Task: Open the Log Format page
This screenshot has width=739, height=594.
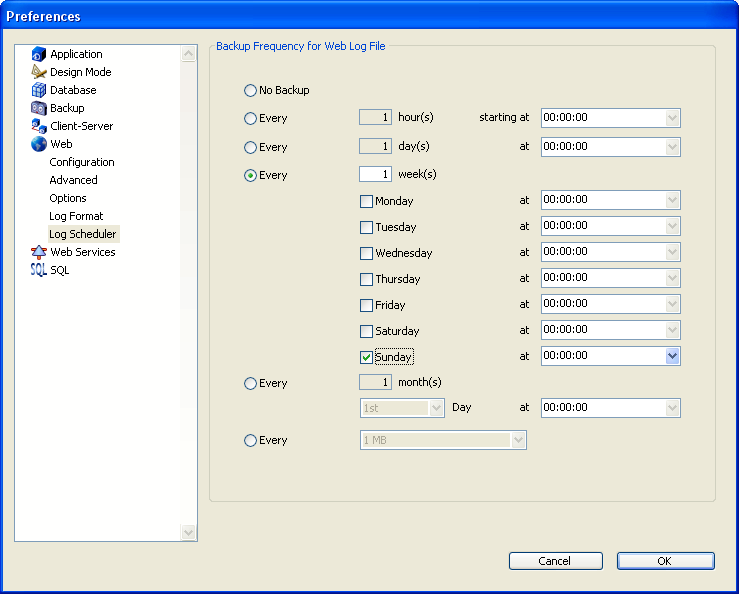Action: (76, 216)
